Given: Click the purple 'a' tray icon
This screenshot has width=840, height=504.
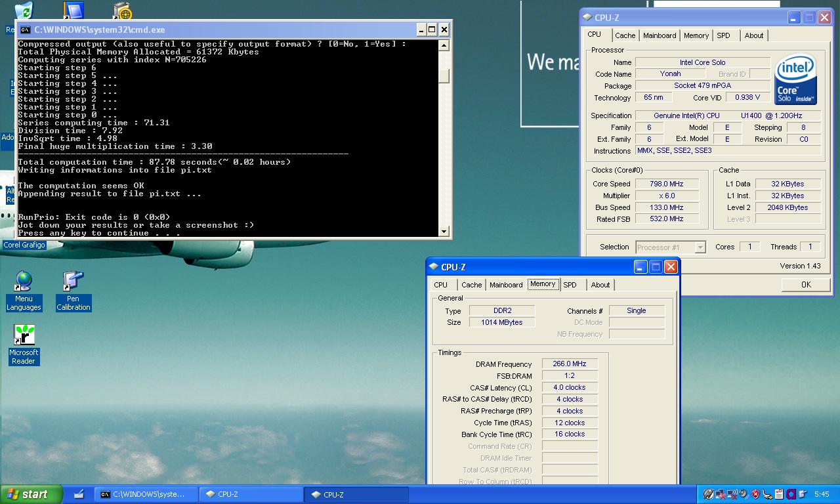Looking at the screenshot, I should tap(791, 494).
